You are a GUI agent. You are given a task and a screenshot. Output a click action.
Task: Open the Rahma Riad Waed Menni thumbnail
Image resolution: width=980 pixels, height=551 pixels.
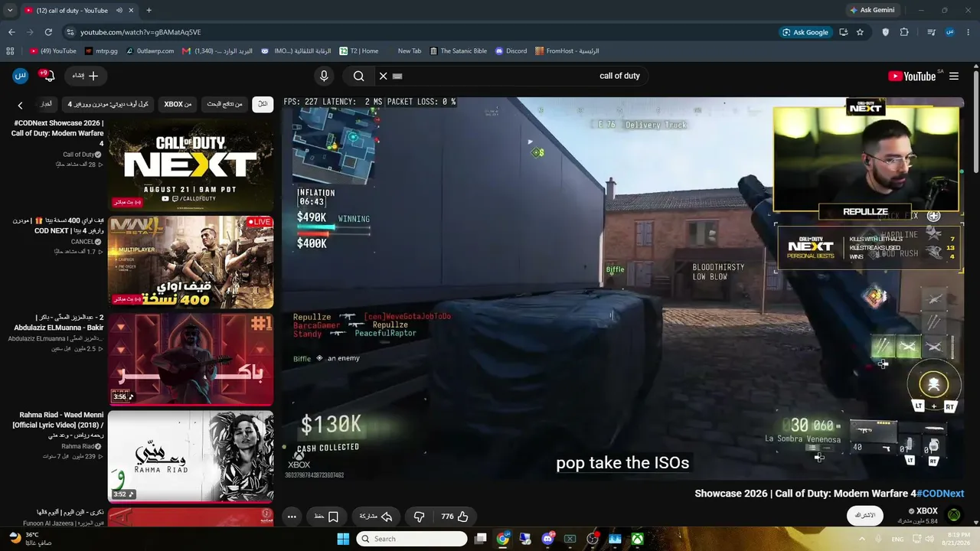coord(190,456)
